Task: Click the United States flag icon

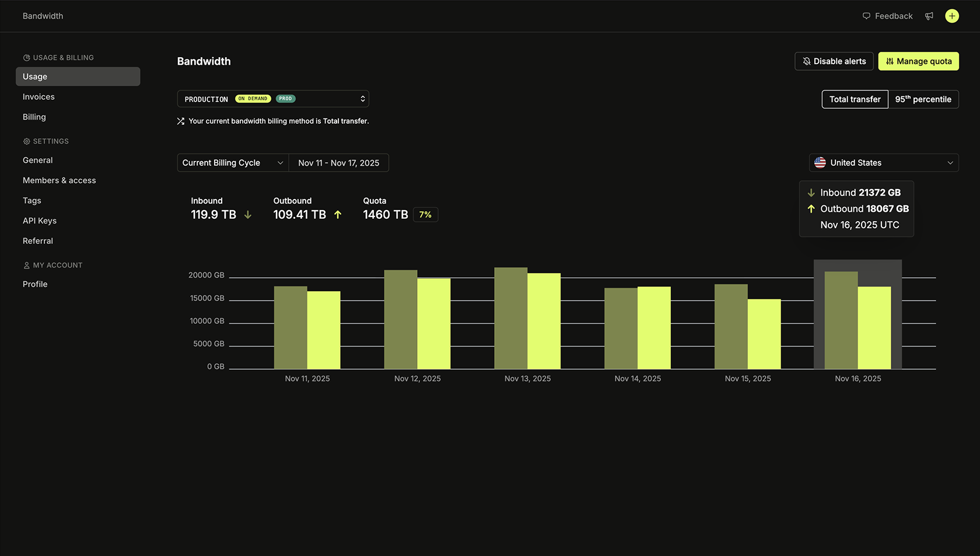Action: (820, 163)
